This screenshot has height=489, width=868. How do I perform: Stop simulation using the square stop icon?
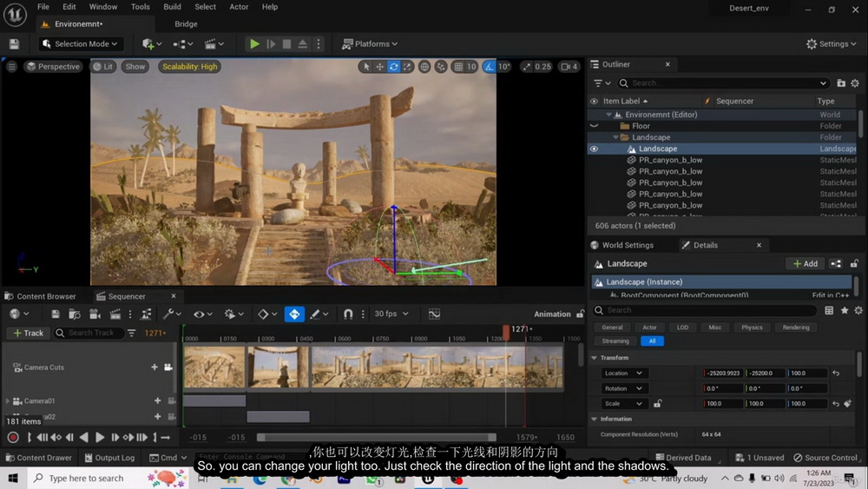tap(286, 43)
